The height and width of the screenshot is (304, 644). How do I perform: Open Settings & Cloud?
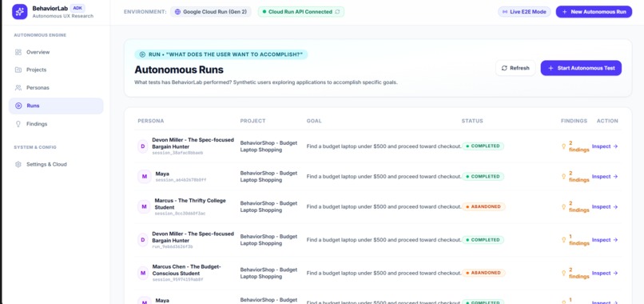pos(56,165)
